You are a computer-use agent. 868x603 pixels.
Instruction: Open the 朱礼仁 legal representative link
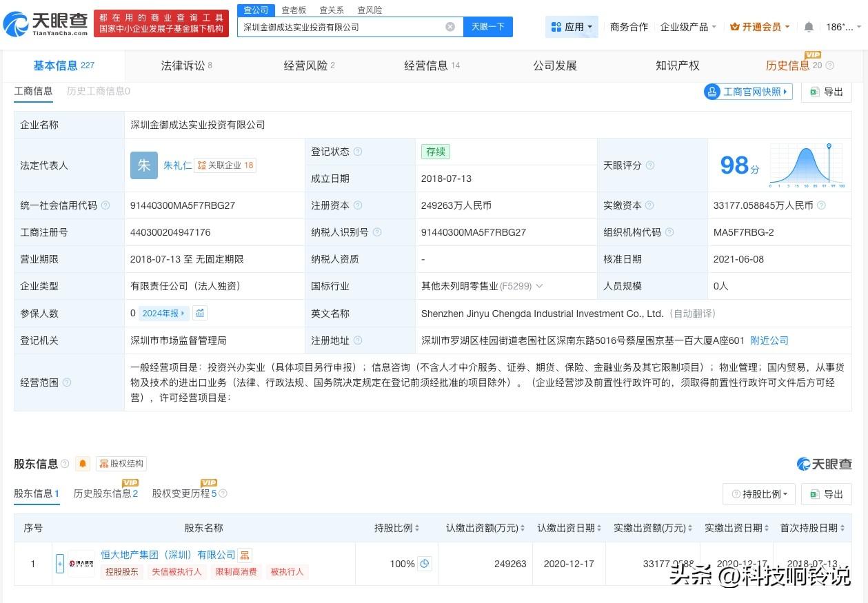(x=177, y=165)
